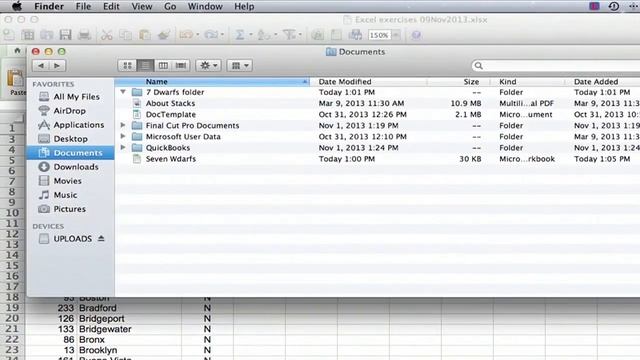The width and height of the screenshot is (640, 360).
Task: Click the Paste clipboard in Excel toolbar
Action: (145, 35)
